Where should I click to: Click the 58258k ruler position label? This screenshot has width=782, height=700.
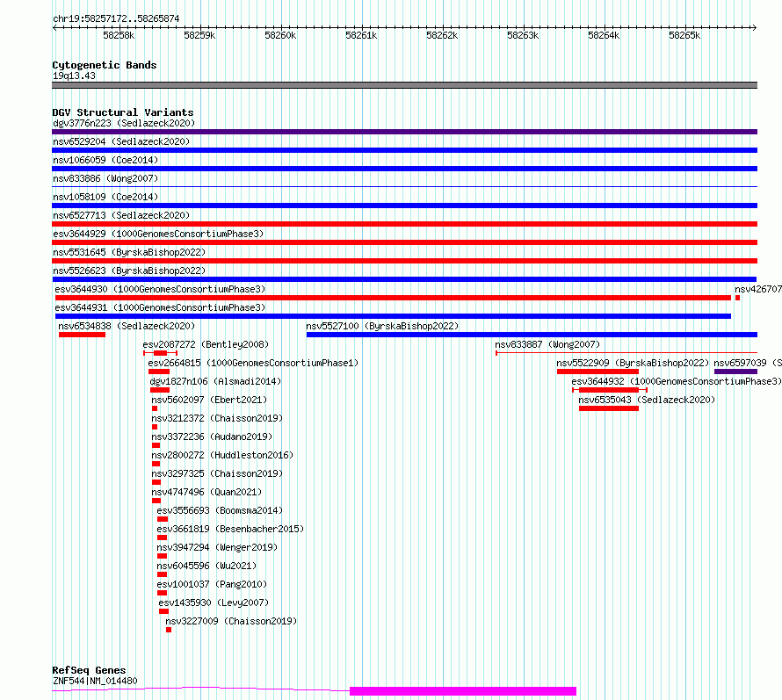tap(119, 35)
